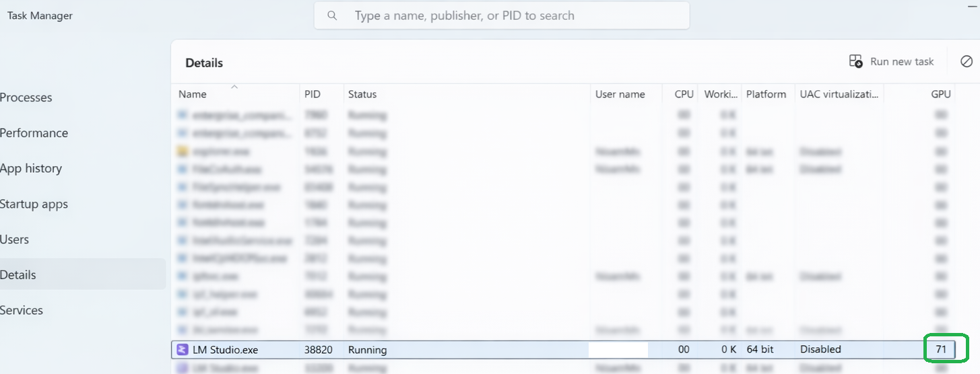
Task: Click GPU value 71 for LM Studio.exe
Action: pos(941,350)
